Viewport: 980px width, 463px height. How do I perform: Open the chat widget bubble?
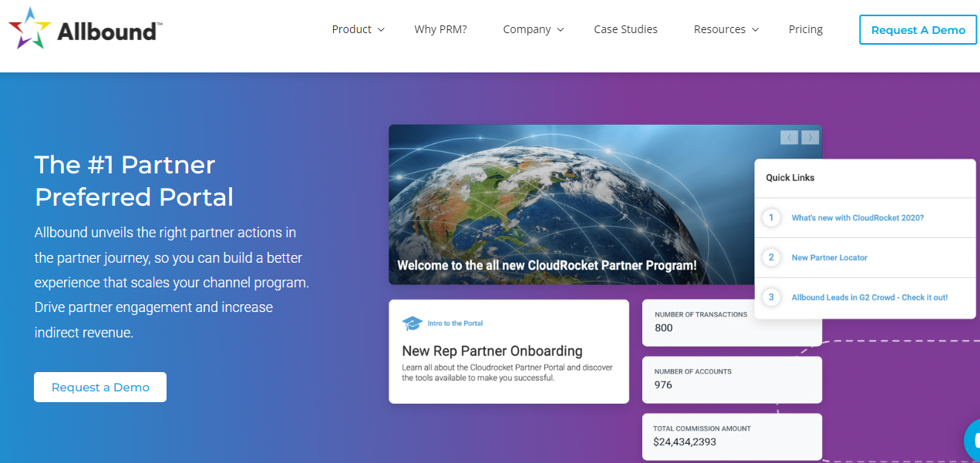(x=972, y=441)
